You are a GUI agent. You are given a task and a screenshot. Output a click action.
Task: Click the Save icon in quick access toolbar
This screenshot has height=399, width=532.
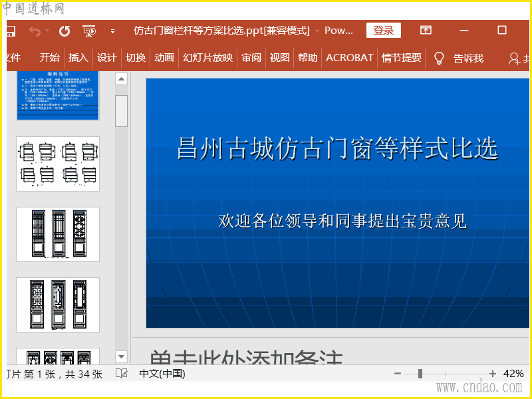11,31
